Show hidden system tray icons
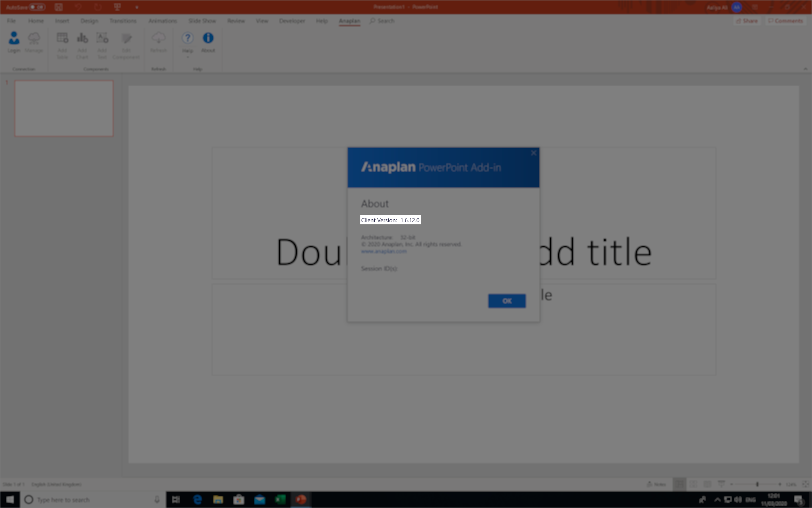 717,500
